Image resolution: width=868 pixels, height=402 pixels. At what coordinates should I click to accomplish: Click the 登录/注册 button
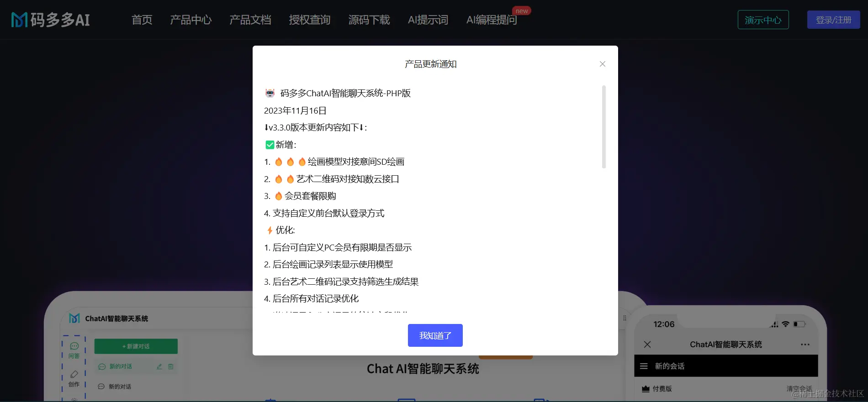(833, 20)
